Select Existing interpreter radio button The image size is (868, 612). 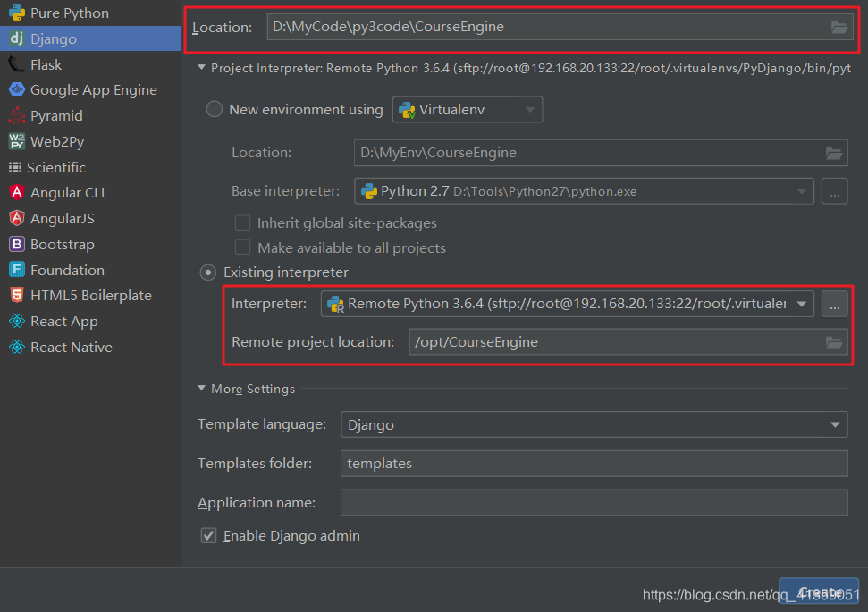[x=208, y=272]
